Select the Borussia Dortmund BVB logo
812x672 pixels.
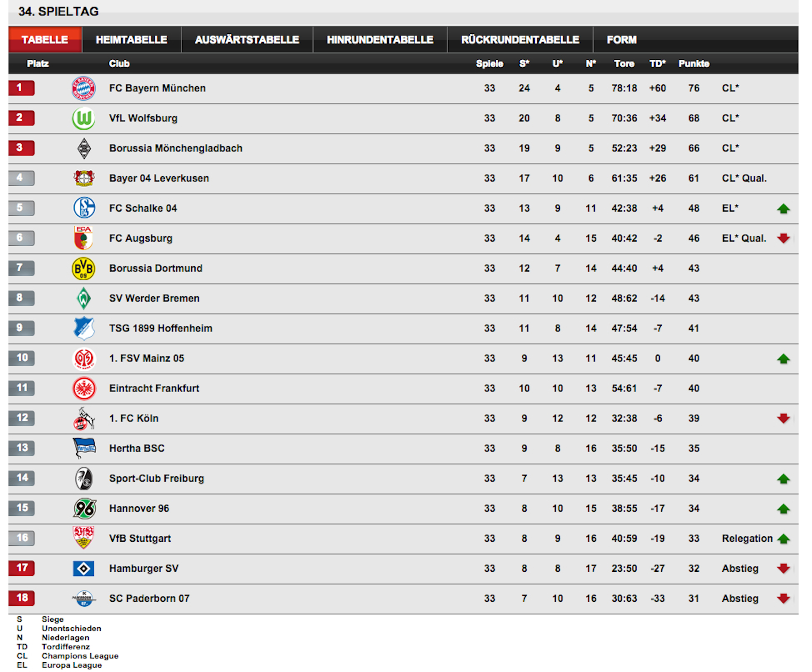click(84, 268)
